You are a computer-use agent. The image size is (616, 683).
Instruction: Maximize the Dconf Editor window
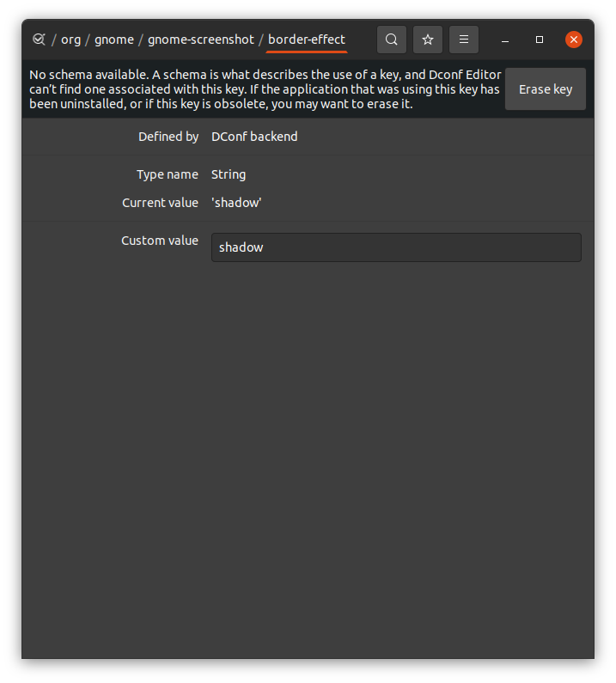(x=540, y=40)
